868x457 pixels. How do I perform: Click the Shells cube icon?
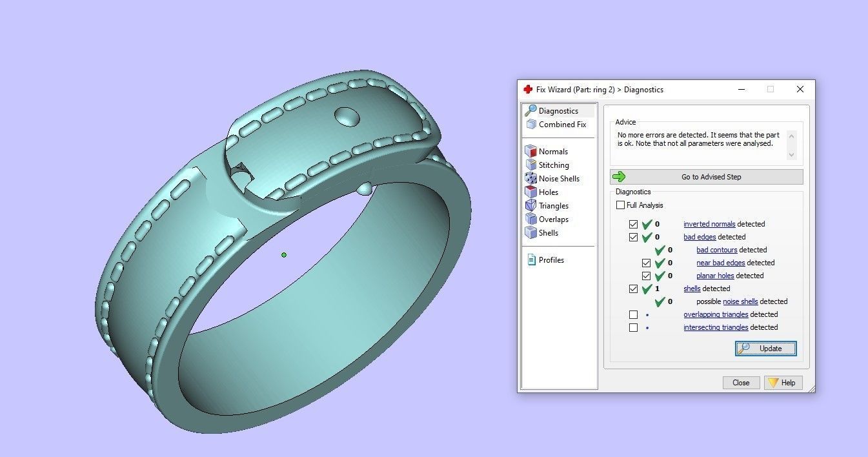pyautogui.click(x=530, y=232)
